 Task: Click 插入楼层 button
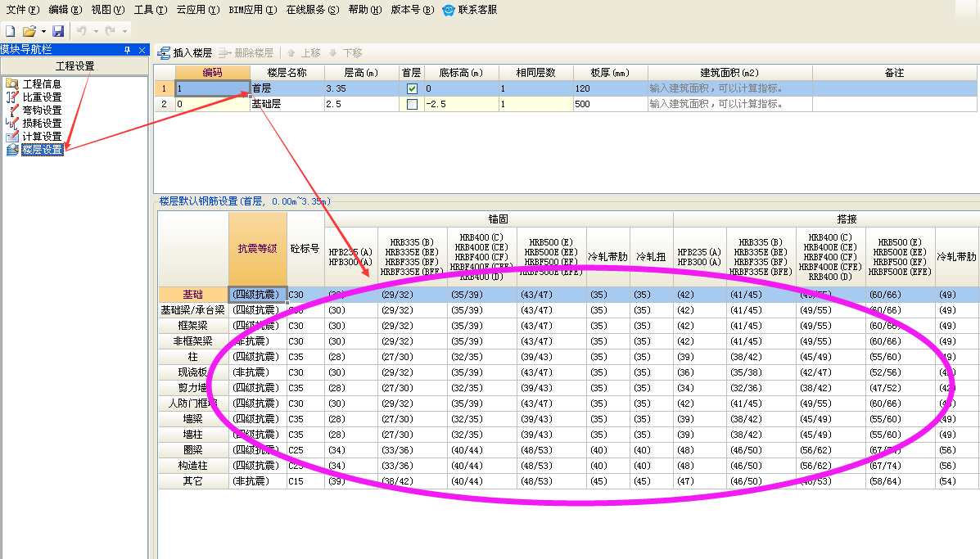(185, 53)
